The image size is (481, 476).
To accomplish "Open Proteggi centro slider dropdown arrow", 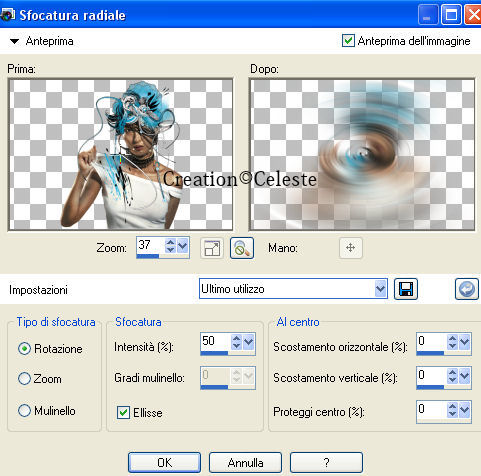I will (x=464, y=410).
